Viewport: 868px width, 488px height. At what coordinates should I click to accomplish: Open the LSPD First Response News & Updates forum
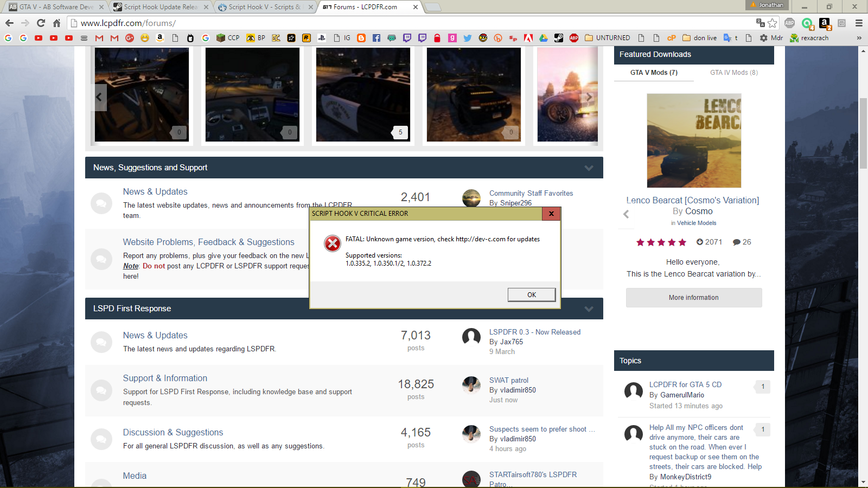(x=155, y=335)
